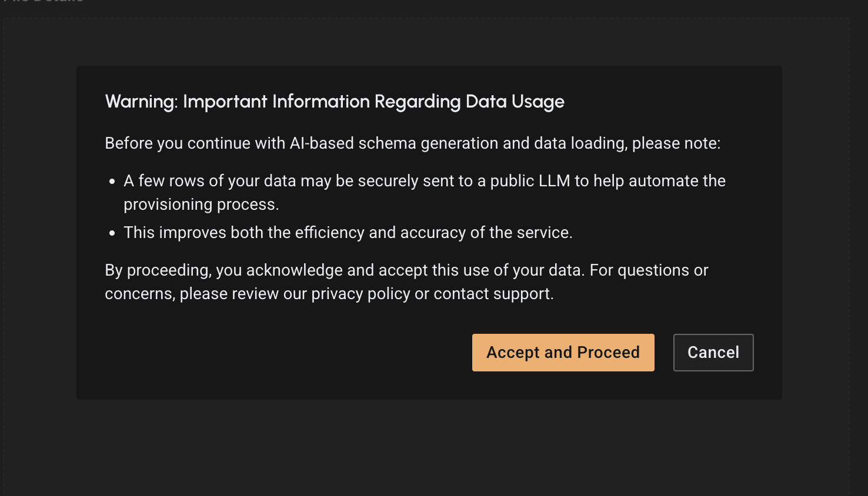Click the contact support mention text
Viewport: 868px width, 496px height.
494,293
